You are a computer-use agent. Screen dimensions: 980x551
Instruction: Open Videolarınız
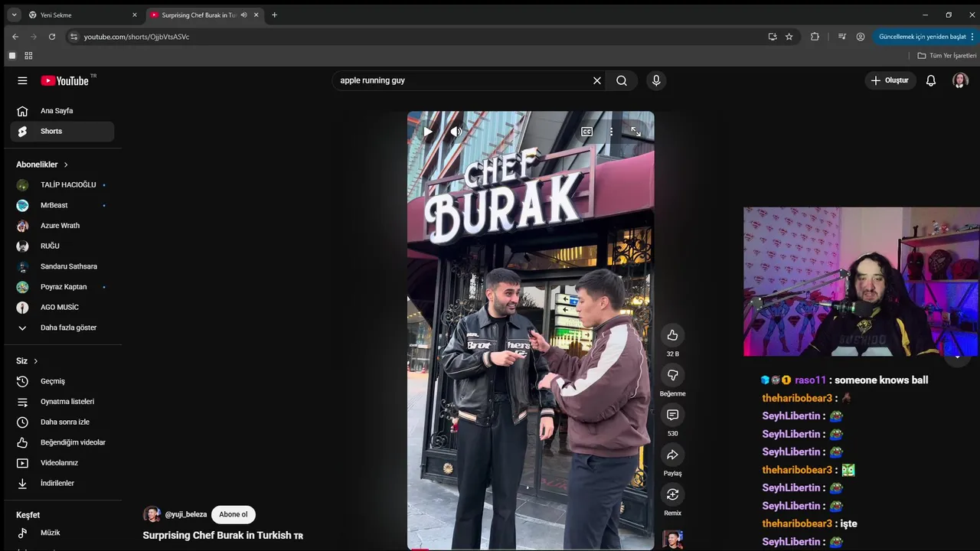[62, 463]
